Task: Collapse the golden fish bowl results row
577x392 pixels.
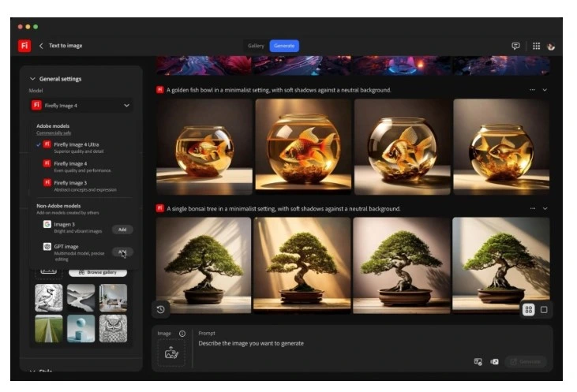Action: pos(545,90)
